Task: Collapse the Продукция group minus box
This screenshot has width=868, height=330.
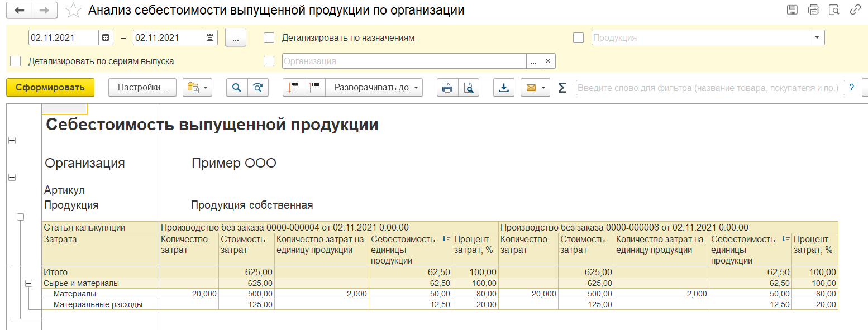Action: coord(21,217)
